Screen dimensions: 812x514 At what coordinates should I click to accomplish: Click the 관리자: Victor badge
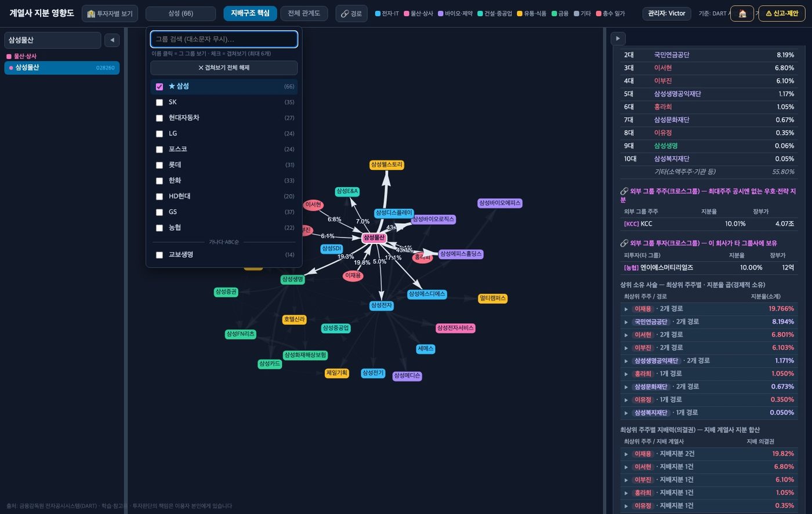(666, 13)
